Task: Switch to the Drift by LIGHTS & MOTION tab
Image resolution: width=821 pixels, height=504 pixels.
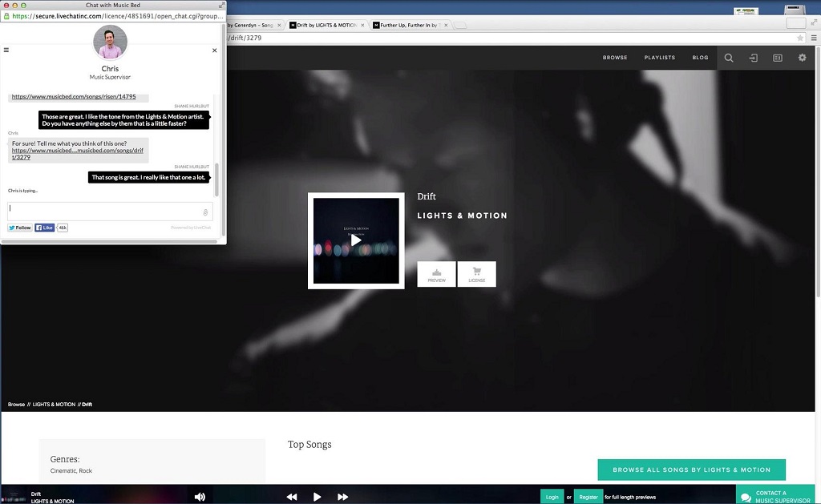Action: tap(327, 25)
